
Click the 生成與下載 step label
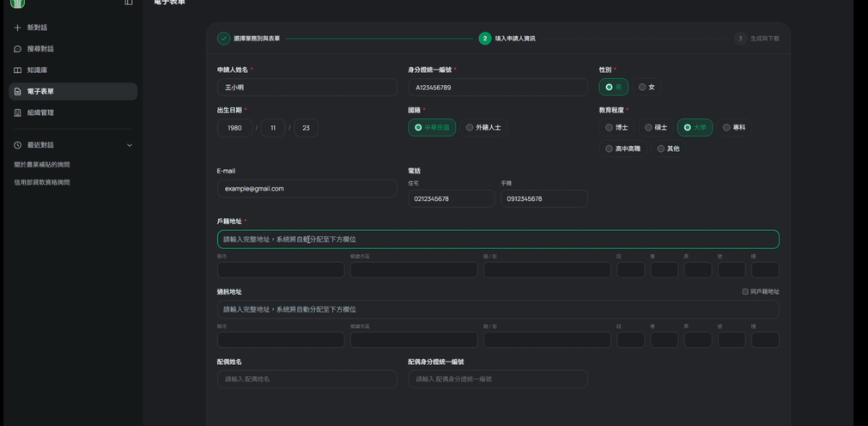tap(764, 39)
